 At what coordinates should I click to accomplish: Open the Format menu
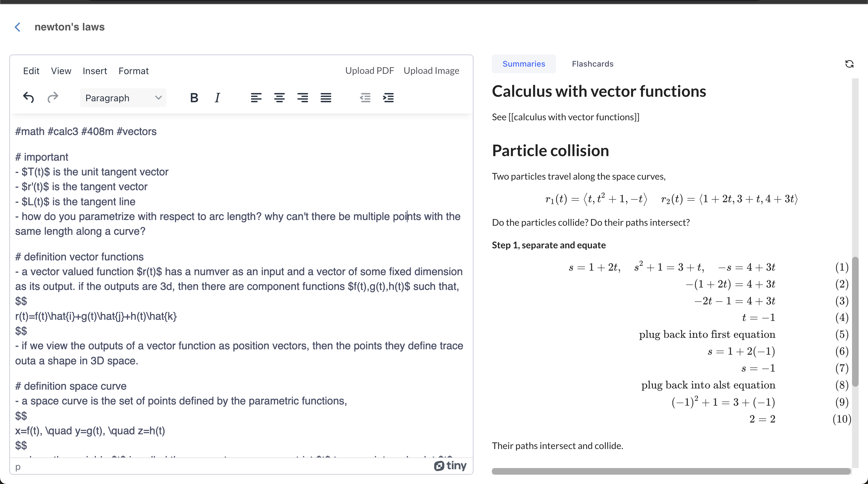(134, 71)
